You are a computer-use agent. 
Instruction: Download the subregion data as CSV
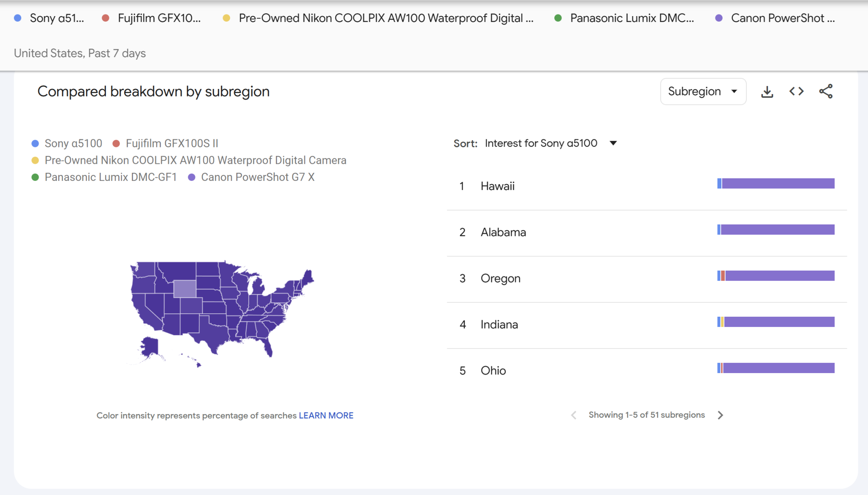767,91
